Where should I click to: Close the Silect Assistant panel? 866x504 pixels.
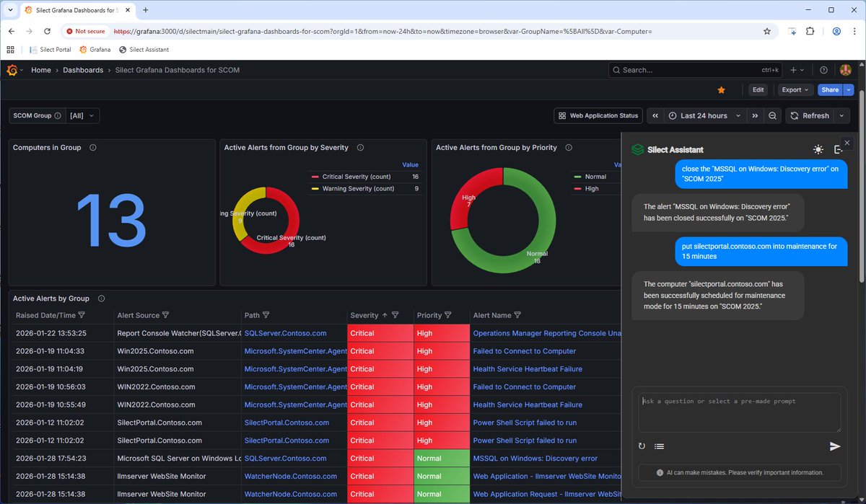(847, 143)
